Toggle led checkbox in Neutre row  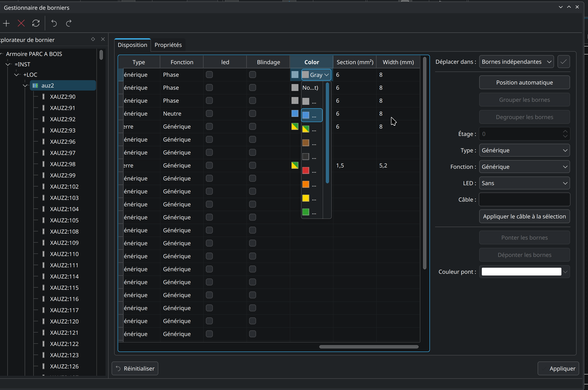[209, 113]
